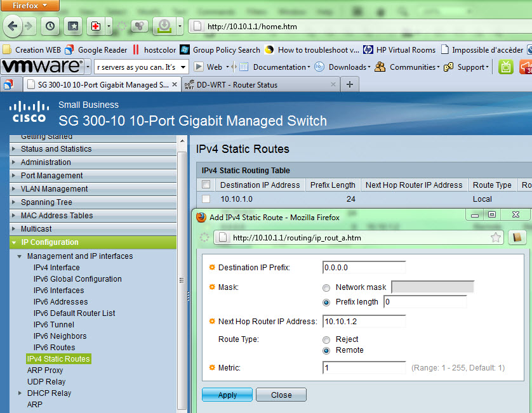Viewport: 532px width, 413px height.
Task: Open the vmware logo dropdown arrow
Action: click(x=88, y=67)
